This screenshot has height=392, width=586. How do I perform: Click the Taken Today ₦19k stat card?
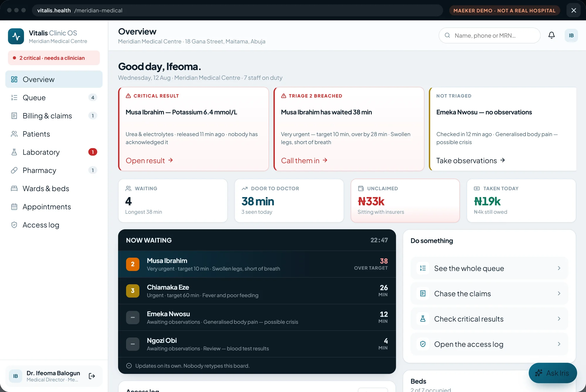point(522,201)
